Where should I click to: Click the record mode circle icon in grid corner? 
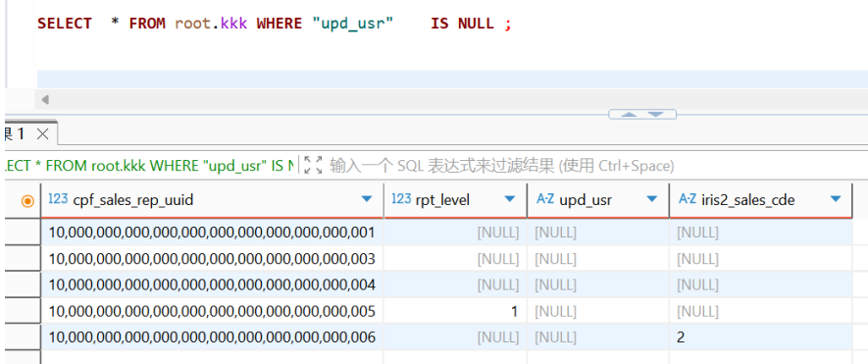click(x=27, y=201)
